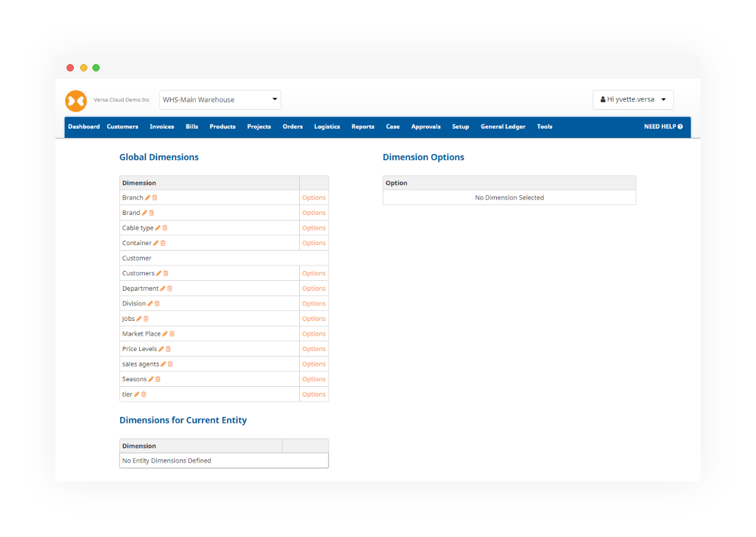Click the pencil icon beside Brand
This screenshot has height=537, width=756.
(145, 213)
